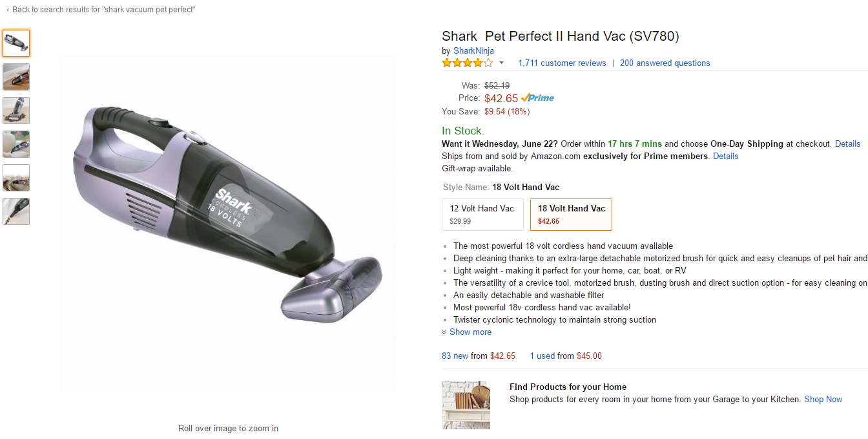Choose the 12 Volt Hand Vac style
Screen dimensions: 868x439
[x=482, y=215]
